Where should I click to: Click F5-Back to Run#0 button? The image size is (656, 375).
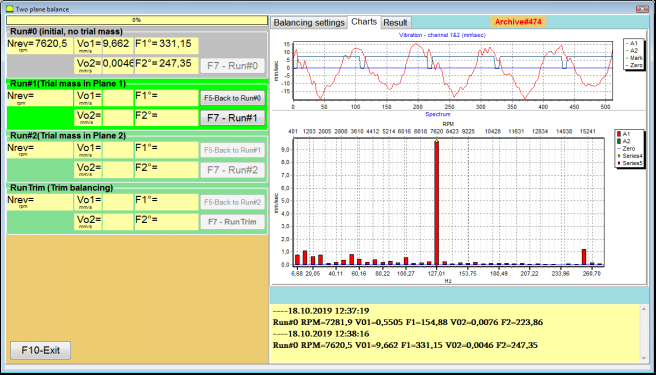tap(232, 98)
